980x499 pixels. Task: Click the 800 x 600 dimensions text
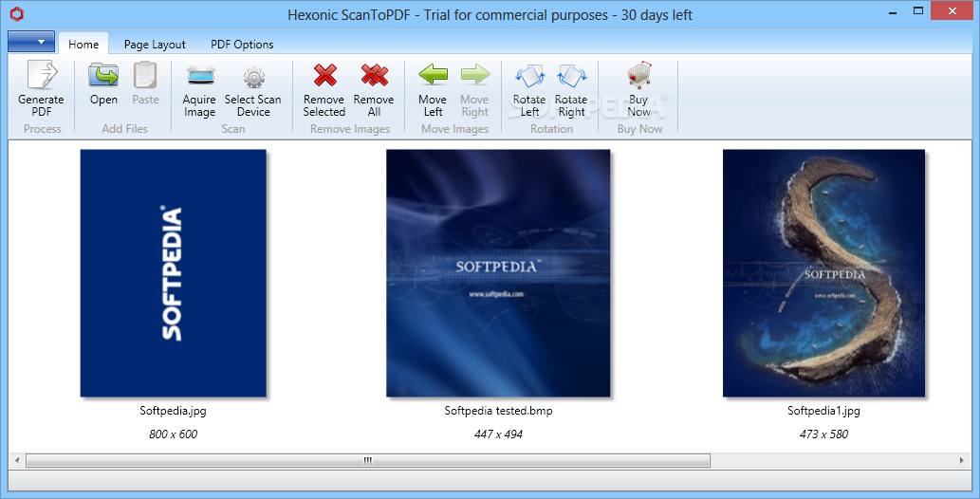tap(173, 434)
